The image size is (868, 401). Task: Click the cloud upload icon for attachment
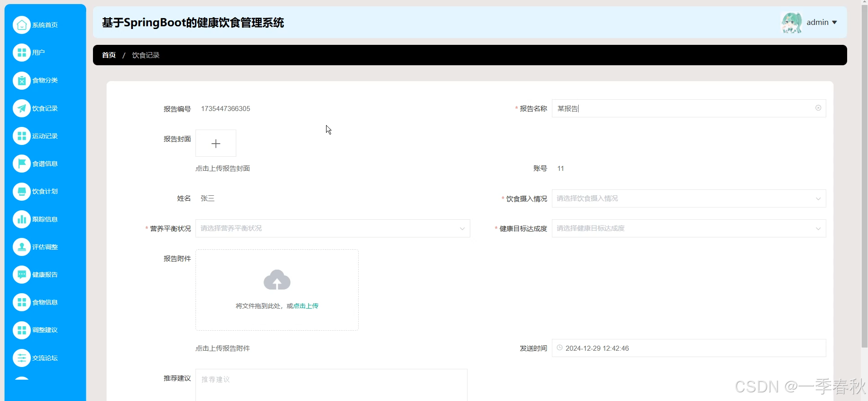[277, 280]
